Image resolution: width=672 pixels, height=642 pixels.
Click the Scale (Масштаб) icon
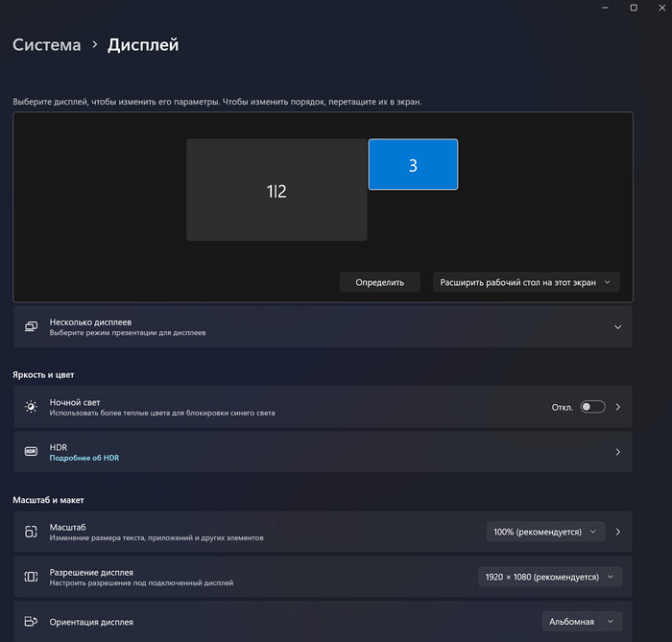[x=31, y=532]
